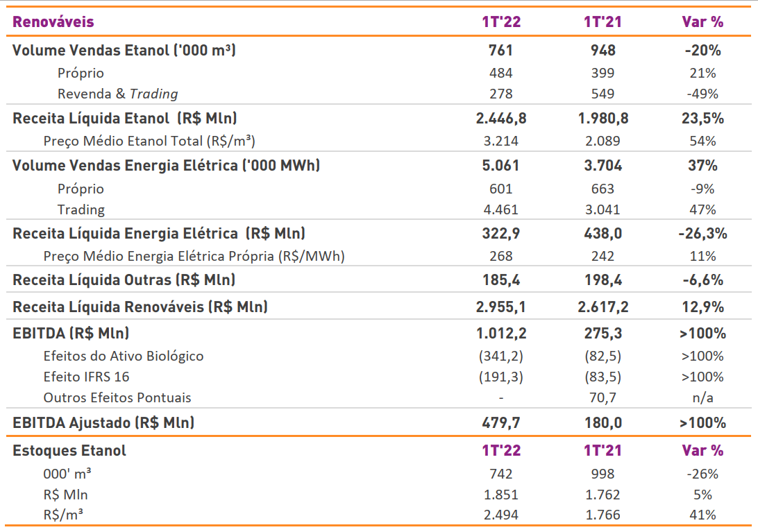Click the Revenda & Trading row label
The image size is (758, 532).
[117, 94]
